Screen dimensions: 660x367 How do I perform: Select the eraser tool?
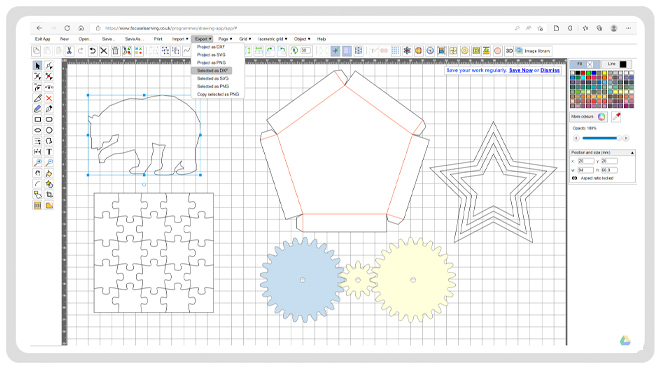pos(37,109)
